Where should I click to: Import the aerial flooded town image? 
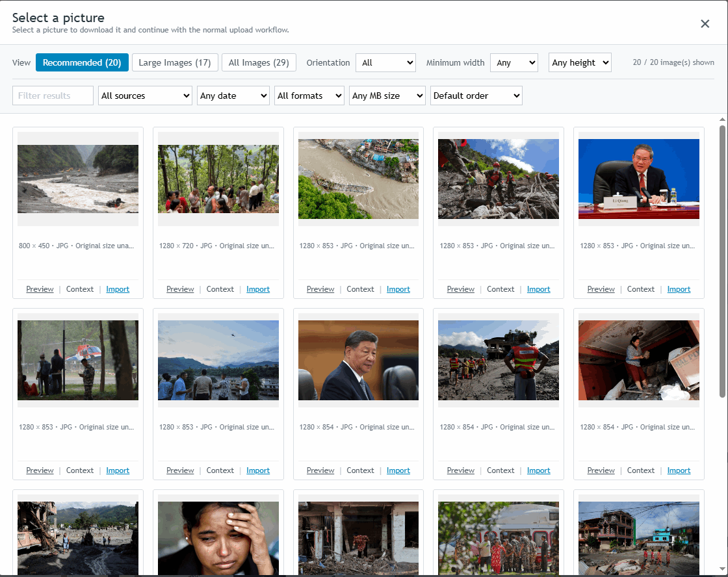pos(398,289)
